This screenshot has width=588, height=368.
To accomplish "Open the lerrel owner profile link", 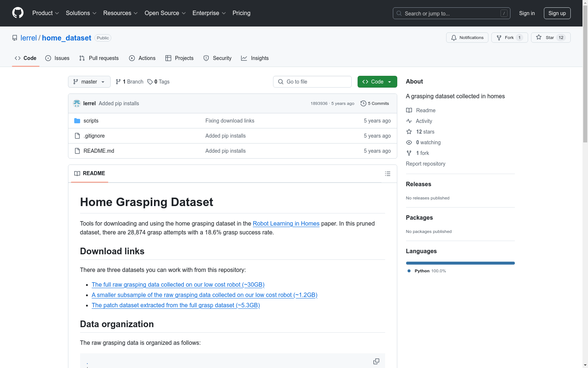I will click(x=29, y=38).
